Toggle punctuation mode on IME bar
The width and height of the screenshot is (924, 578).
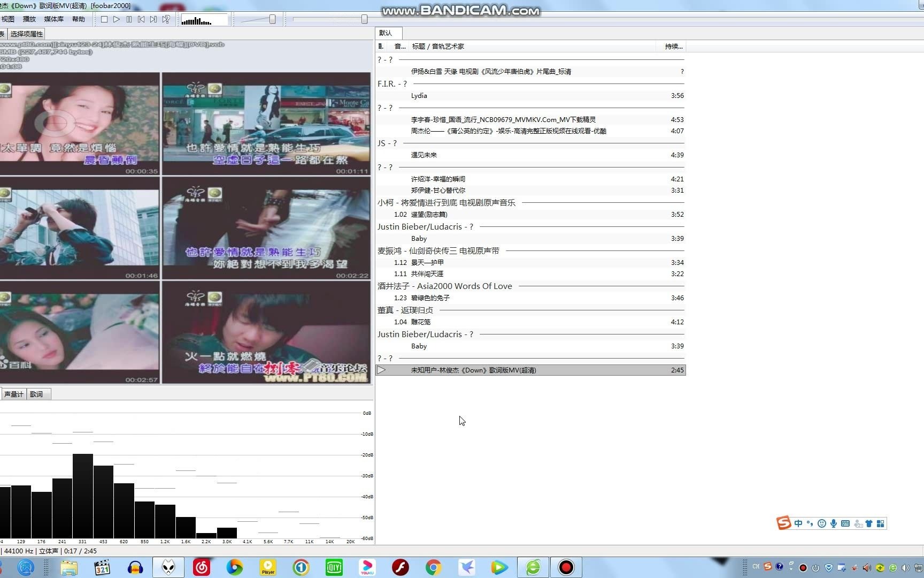(x=810, y=523)
